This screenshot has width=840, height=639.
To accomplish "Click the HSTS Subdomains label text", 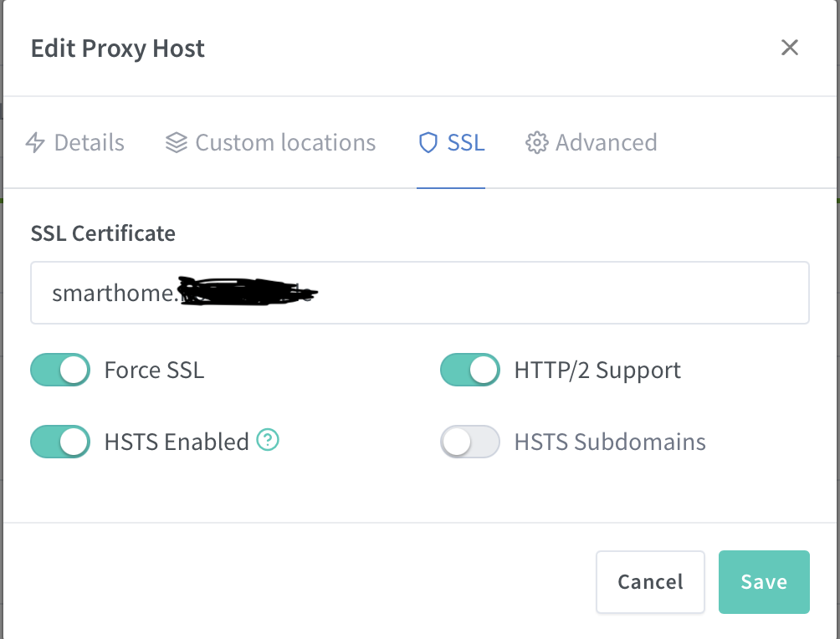I will click(x=610, y=442).
